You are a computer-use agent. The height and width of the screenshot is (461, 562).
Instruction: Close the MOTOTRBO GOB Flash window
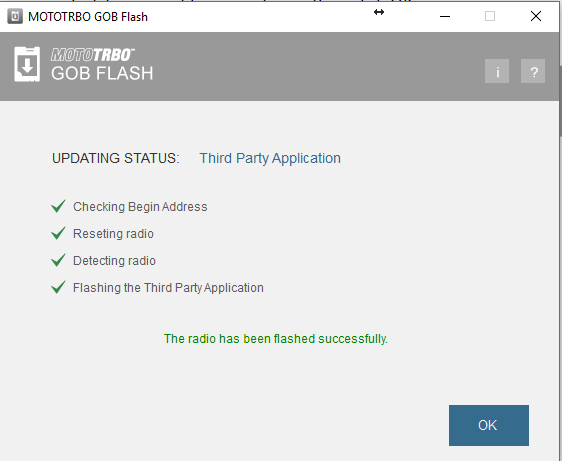(x=536, y=16)
